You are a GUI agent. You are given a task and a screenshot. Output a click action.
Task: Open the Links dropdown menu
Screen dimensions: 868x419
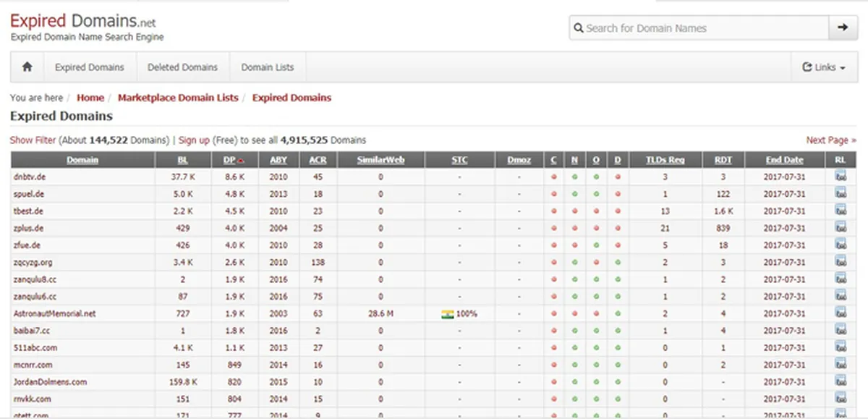(x=824, y=67)
